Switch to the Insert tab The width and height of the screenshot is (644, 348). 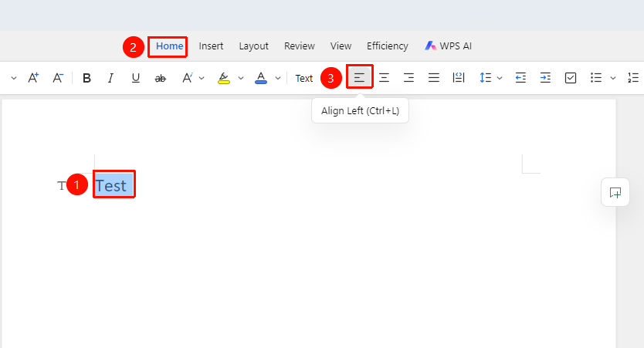click(211, 46)
